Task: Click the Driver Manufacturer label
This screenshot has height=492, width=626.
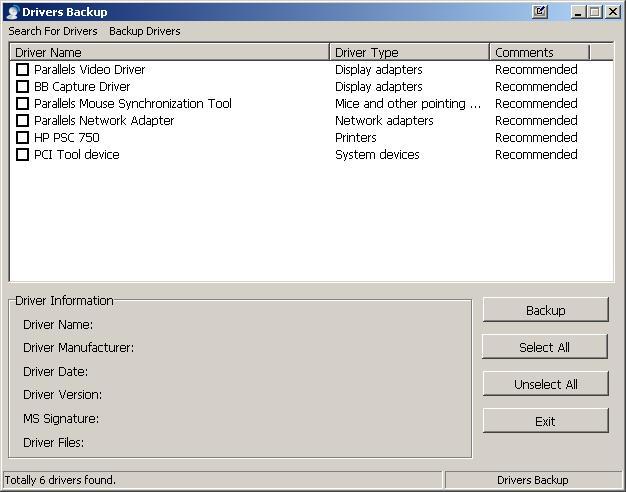Action: click(x=79, y=347)
